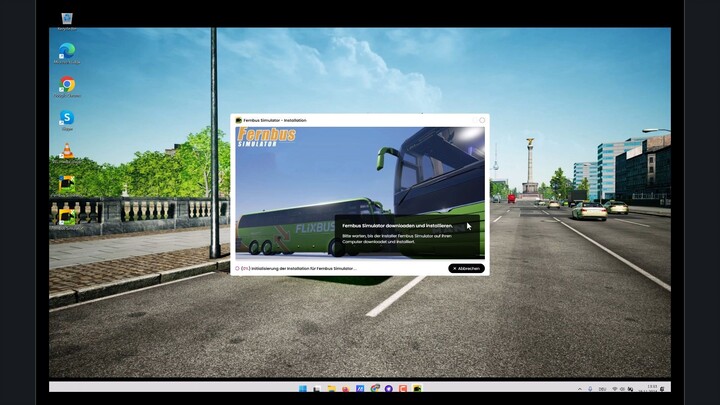The width and height of the screenshot is (720, 405).
Task: Click the purple round app icon in taskbar
Action: coord(389,389)
